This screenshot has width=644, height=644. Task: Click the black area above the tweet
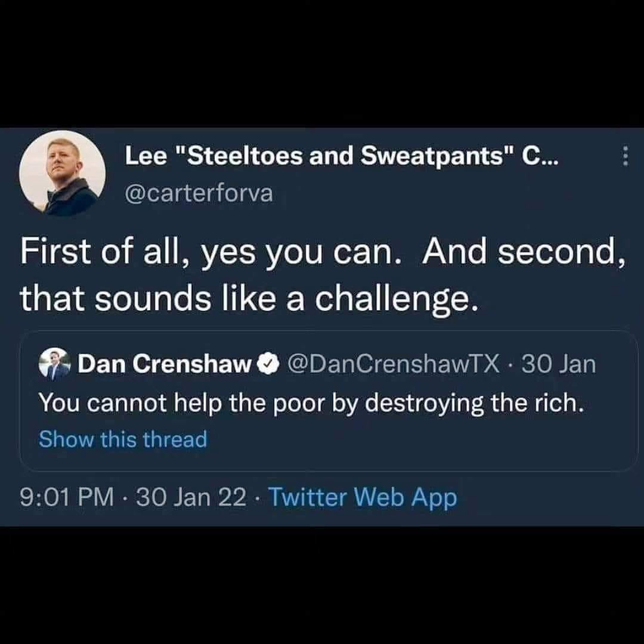322,64
